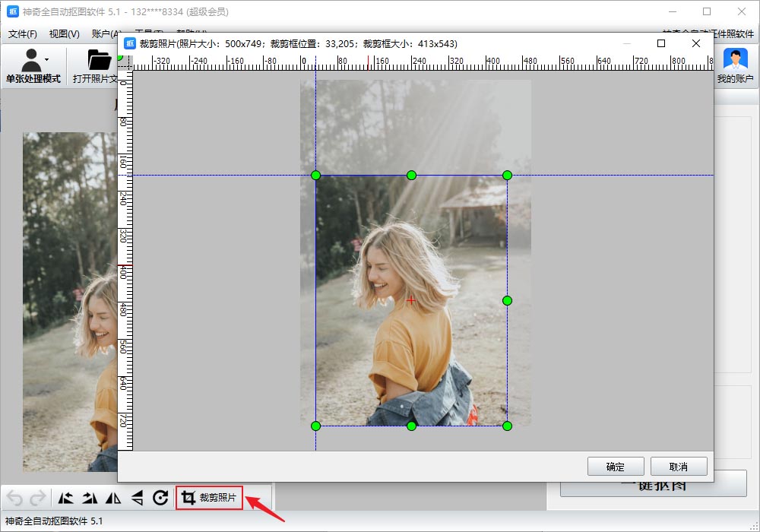The image size is (760, 532).
Task: Click the bottom-right crop frame handle
Action: coord(508,426)
